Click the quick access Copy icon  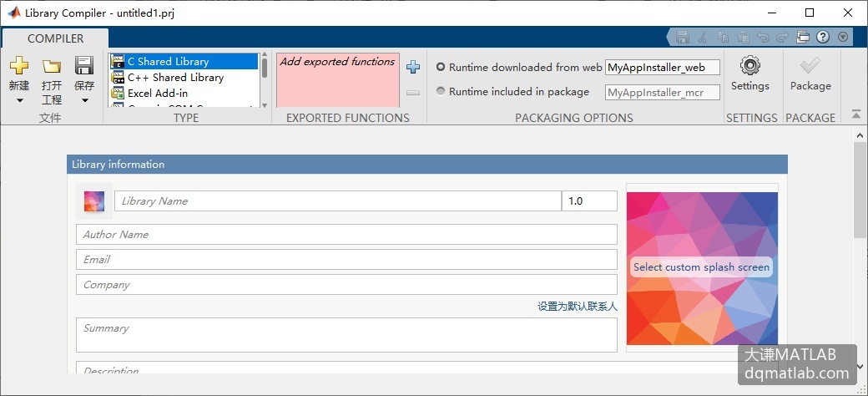pyautogui.click(x=723, y=37)
